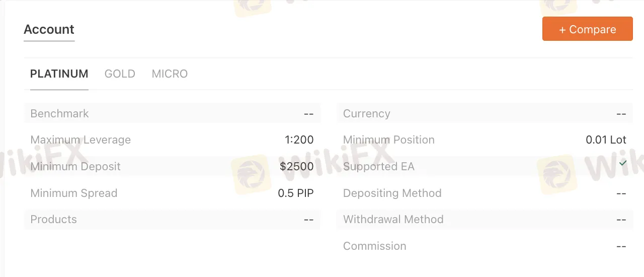Image resolution: width=644 pixels, height=277 pixels.
Task: Switch to the PLATINUM account tab
Action: click(59, 74)
